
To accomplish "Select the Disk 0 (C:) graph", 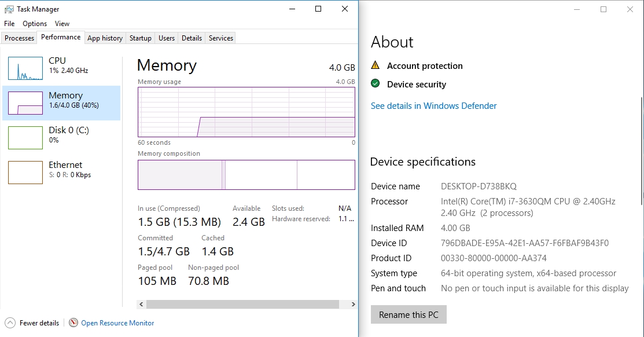I will [25, 137].
